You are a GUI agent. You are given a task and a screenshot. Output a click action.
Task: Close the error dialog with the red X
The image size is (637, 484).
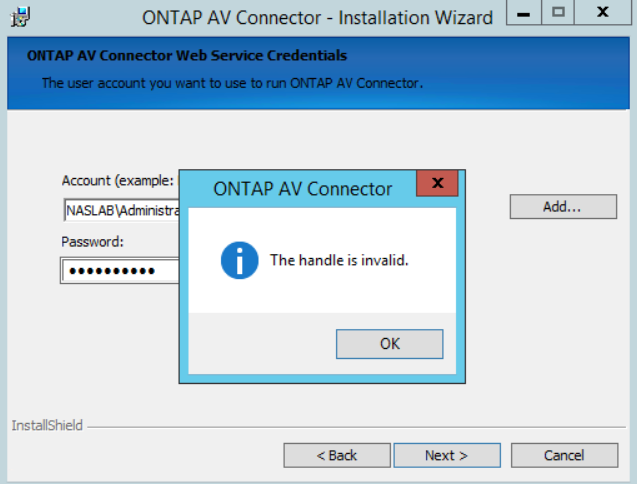(x=437, y=185)
